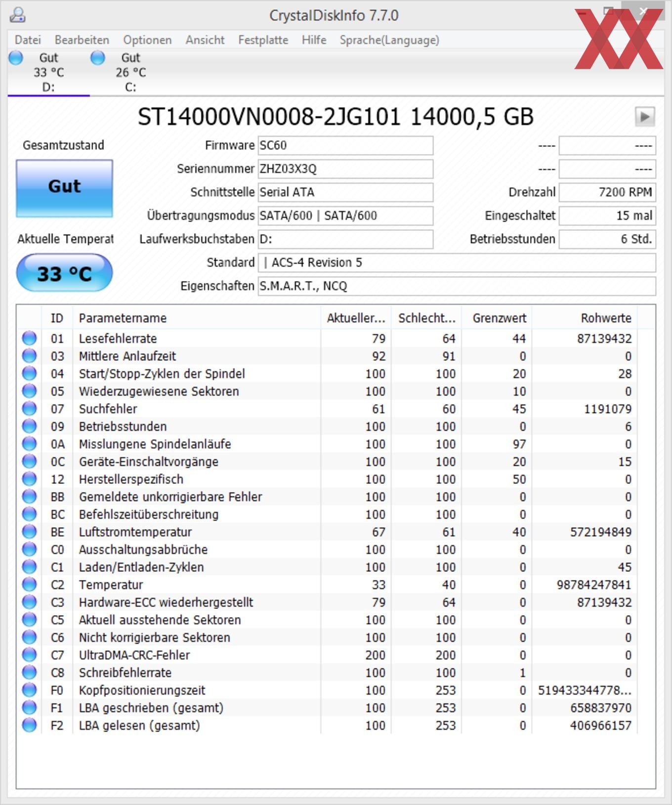Select the drive model title ST14000VN0008-2JG101
The image size is (672, 805).
coord(269,117)
